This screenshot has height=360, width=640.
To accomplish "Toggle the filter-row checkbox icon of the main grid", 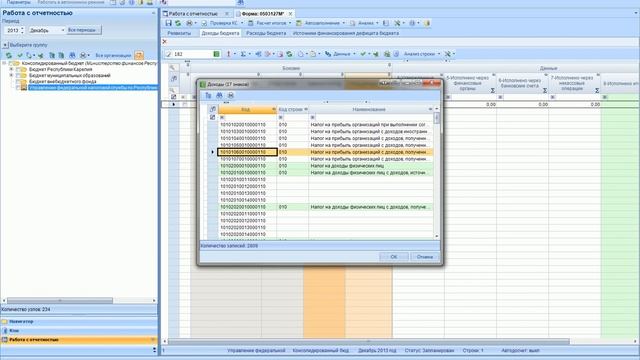I will 173,97.
